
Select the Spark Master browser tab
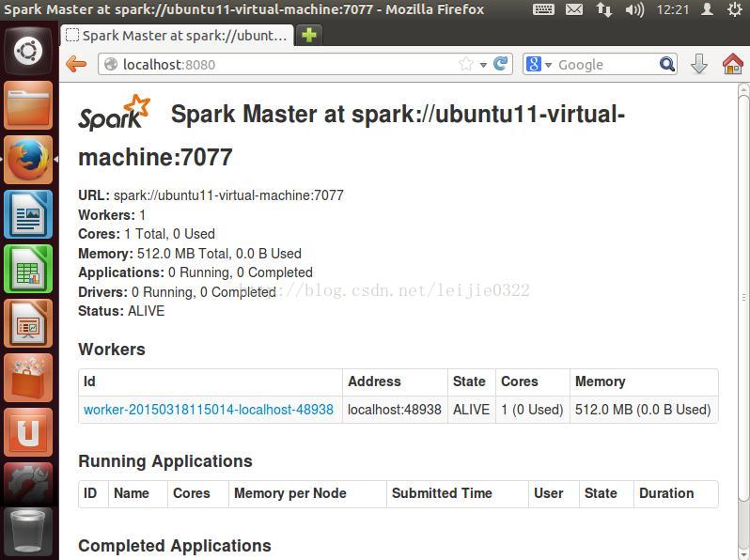pyautogui.click(x=177, y=36)
